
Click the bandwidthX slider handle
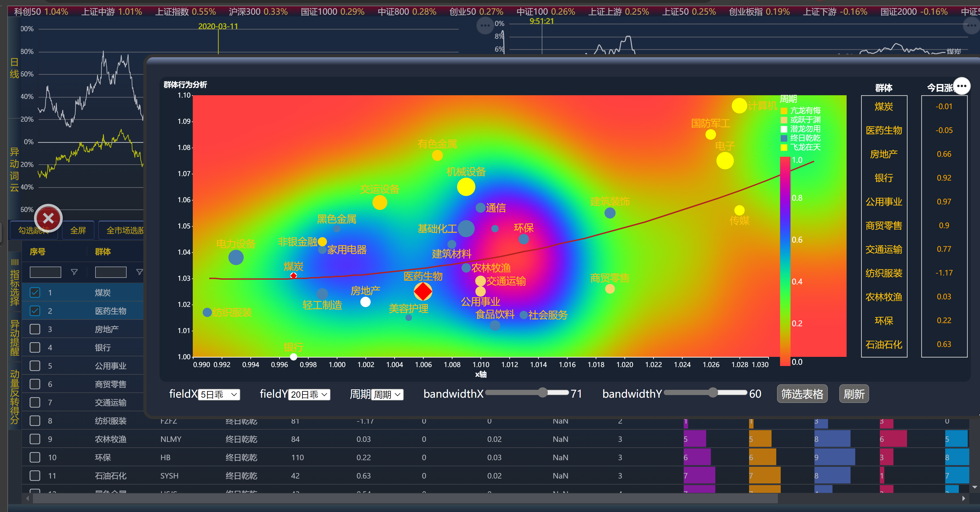pyautogui.click(x=542, y=392)
